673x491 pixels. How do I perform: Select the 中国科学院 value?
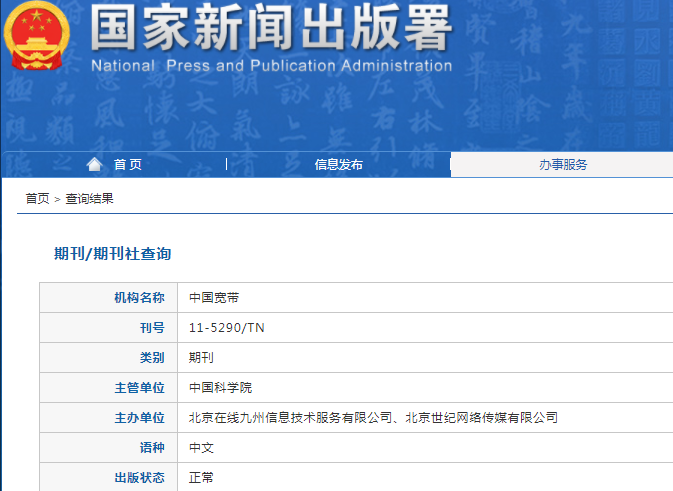point(220,388)
